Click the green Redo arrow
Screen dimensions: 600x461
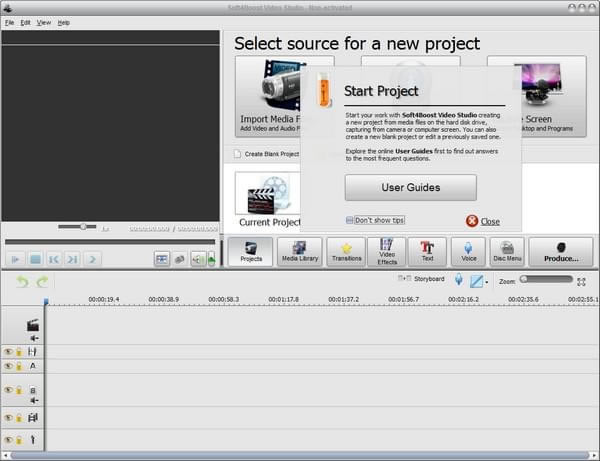pos(42,282)
